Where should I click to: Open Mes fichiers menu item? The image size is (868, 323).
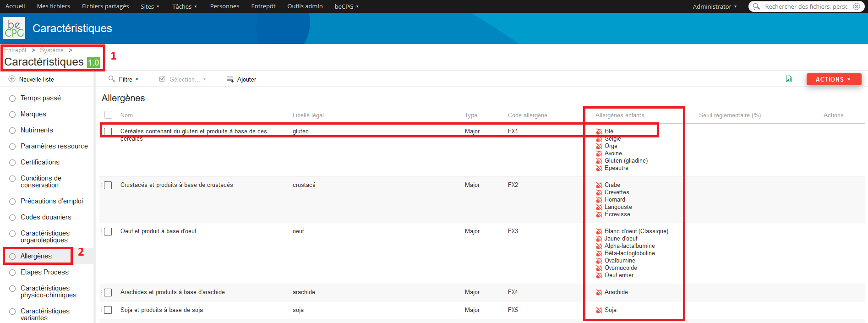point(54,6)
